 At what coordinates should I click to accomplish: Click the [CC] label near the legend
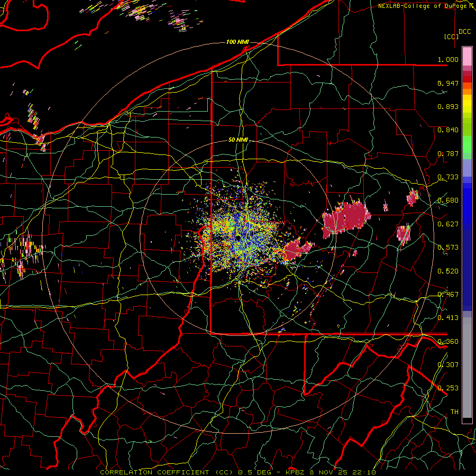point(452,36)
